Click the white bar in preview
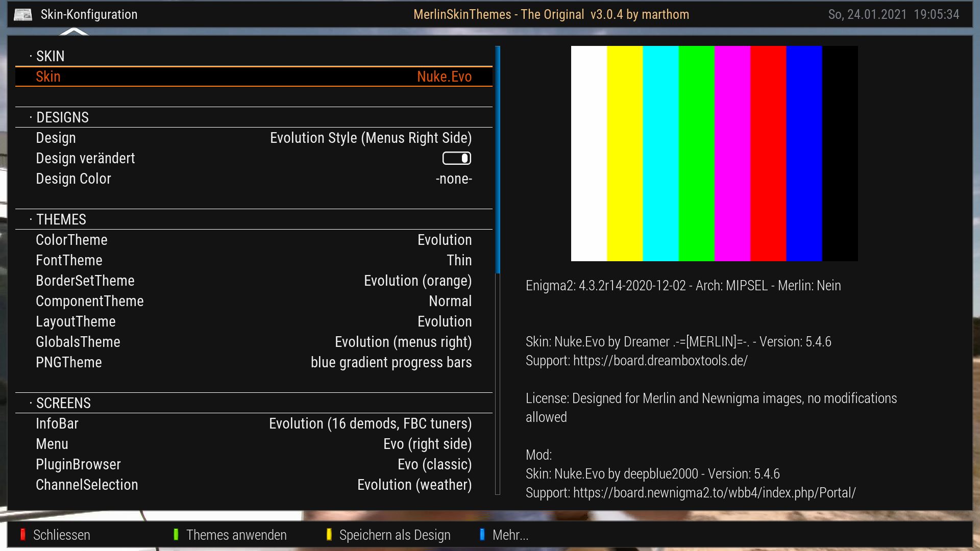The image size is (980, 551). click(589, 154)
